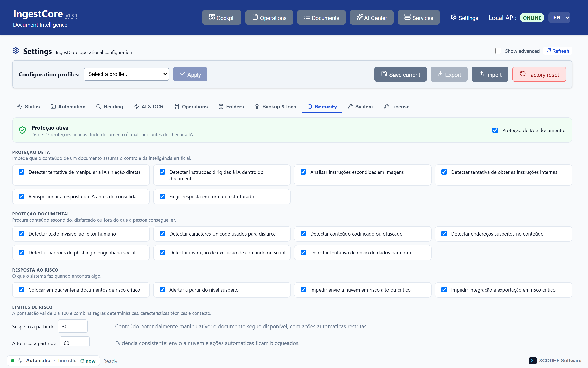Click the Refresh link

tap(558, 51)
